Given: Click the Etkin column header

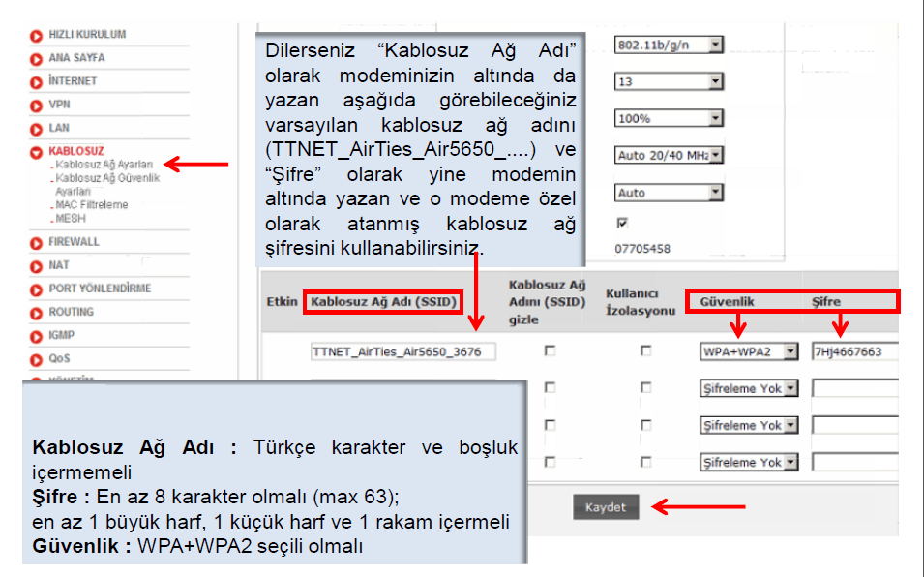Looking at the screenshot, I should [x=282, y=301].
